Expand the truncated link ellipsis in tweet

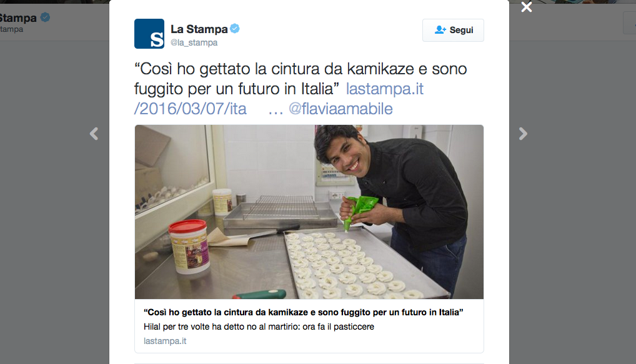click(x=276, y=109)
